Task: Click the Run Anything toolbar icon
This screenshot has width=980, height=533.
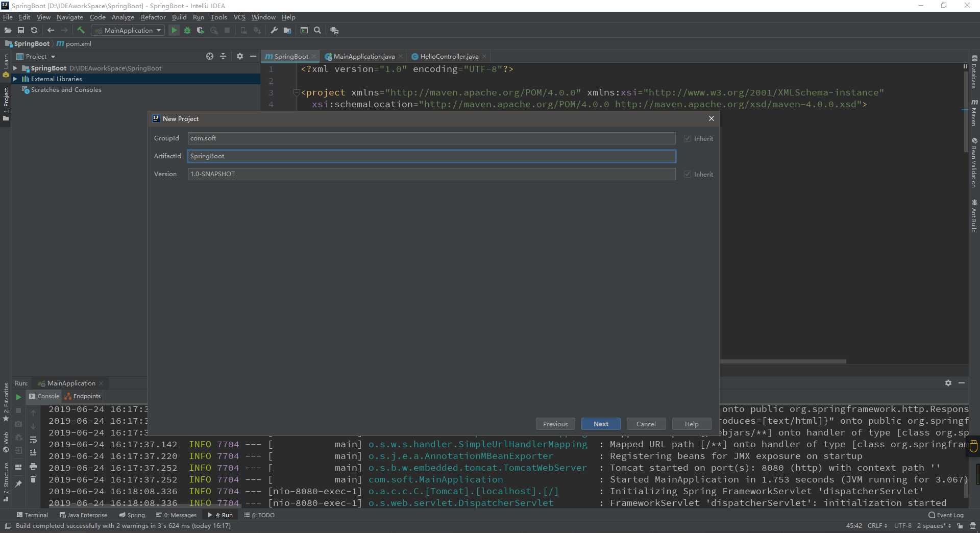Action: 304,31
